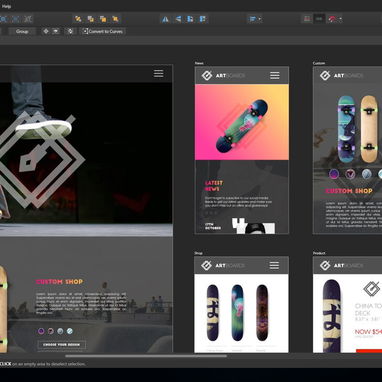Click the LATEST NEWS heading text
382x382 pixels.
(x=214, y=186)
